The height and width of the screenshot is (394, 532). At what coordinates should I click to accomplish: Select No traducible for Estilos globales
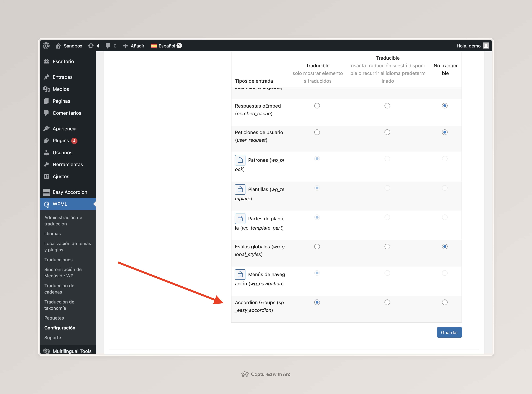[445, 246]
